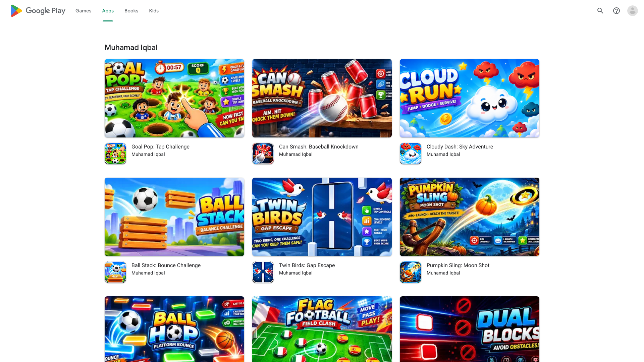Go to the Books tab
The image size is (644, 362).
tap(131, 11)
